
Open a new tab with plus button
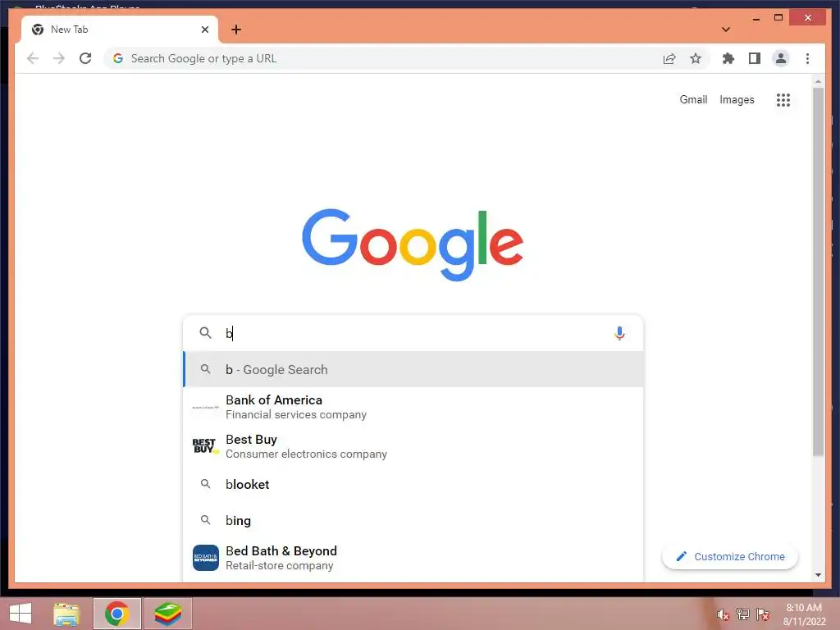(236, 30)
